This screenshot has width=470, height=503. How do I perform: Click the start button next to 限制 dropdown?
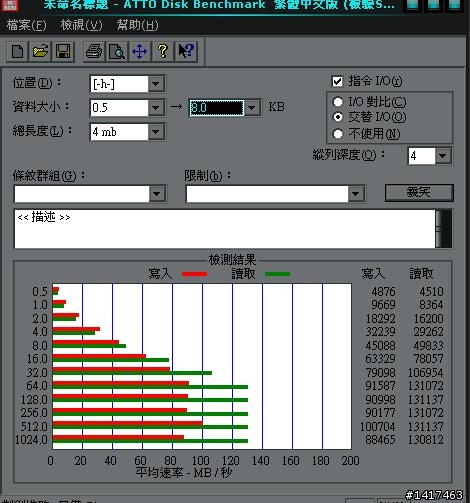click(x=419, y=193)
